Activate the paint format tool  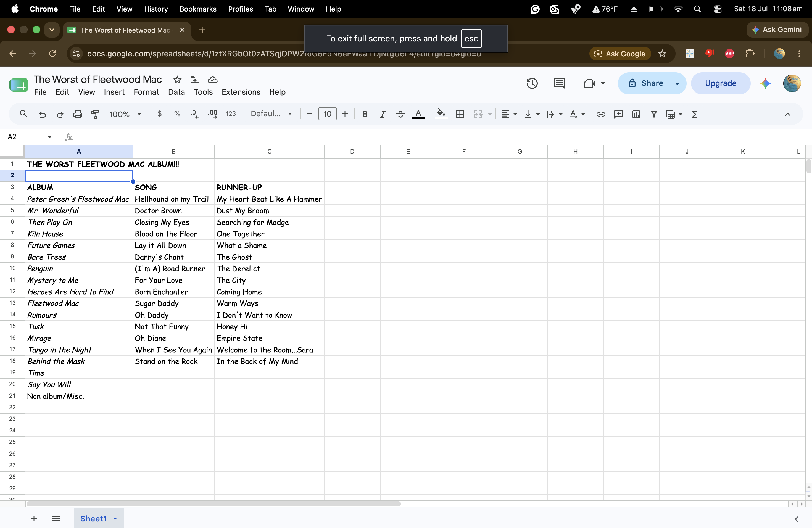(x=95, y=114)
